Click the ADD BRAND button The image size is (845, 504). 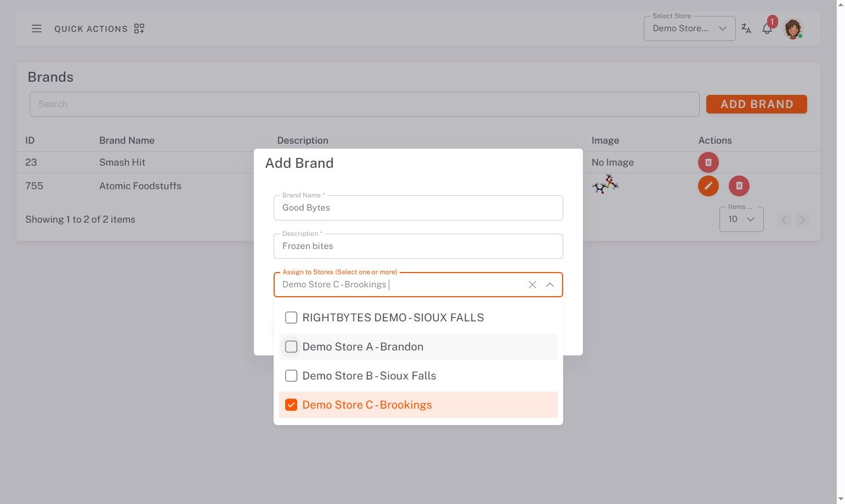click(756, 104)
